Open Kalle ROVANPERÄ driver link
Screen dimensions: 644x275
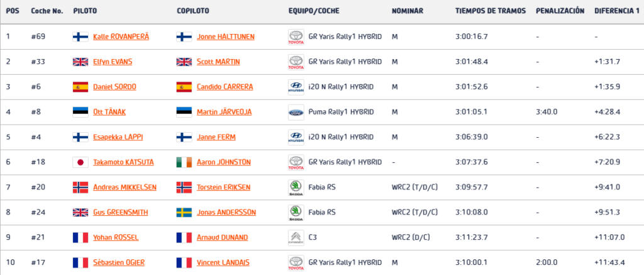pos(121,37)
